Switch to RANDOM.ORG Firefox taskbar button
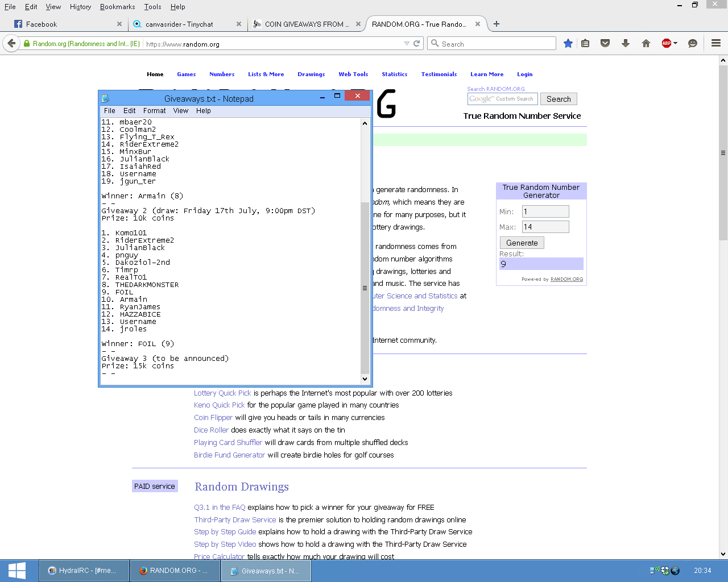728x582 pixels. coord(175,571)
